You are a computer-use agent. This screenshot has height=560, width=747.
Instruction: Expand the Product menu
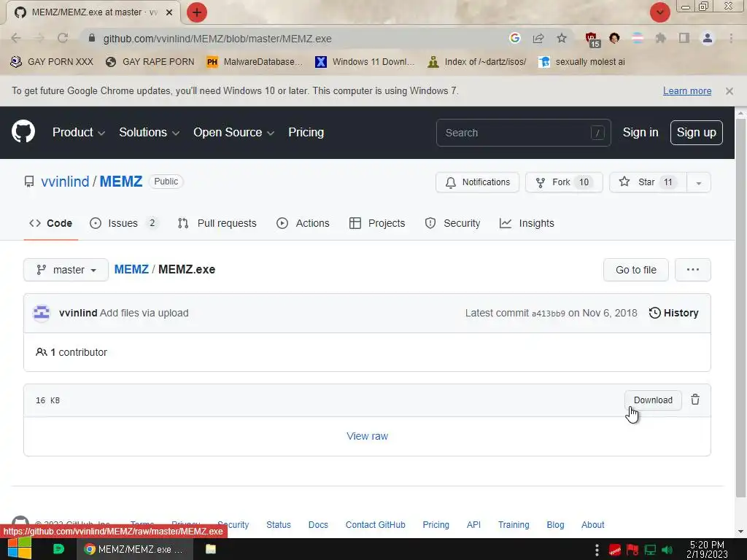pos(79,133)
